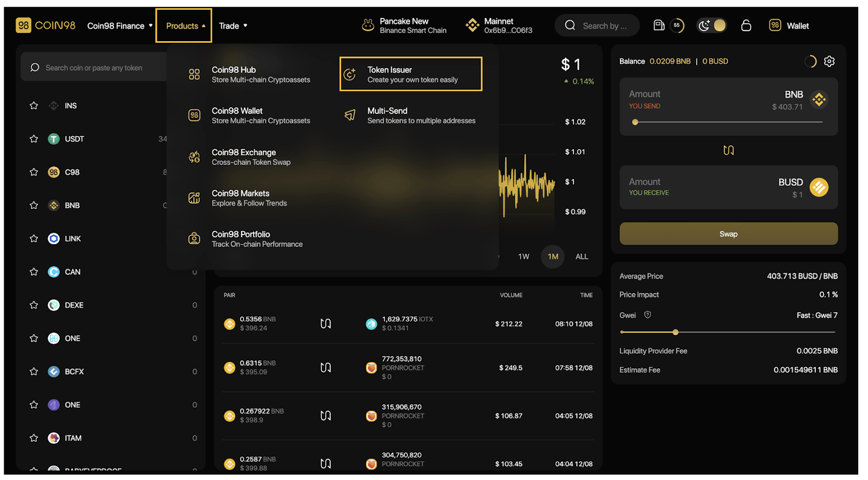This screenshot has height=480, width=868.
Task: Favorite the USDT token star
Action: pos(34,139)
